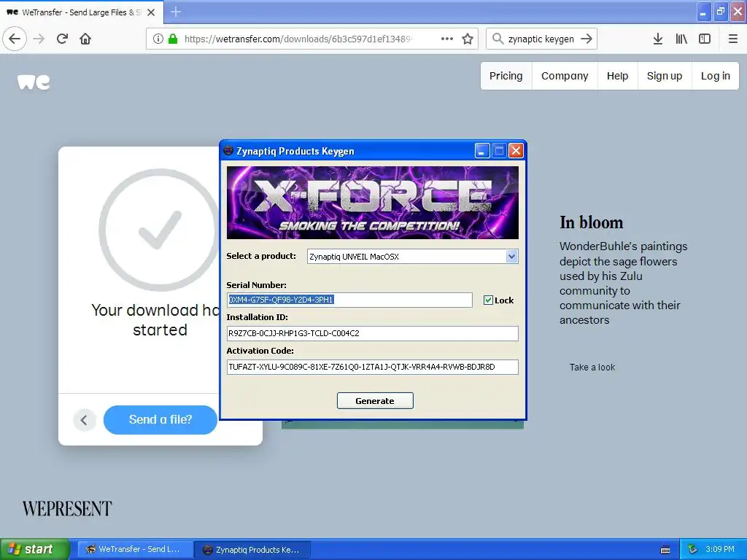The height and width of the screenshot is (560, 747).
Task: Switch to Zynaptiq Products Keygen taskbar button
Action: [253, 550]
